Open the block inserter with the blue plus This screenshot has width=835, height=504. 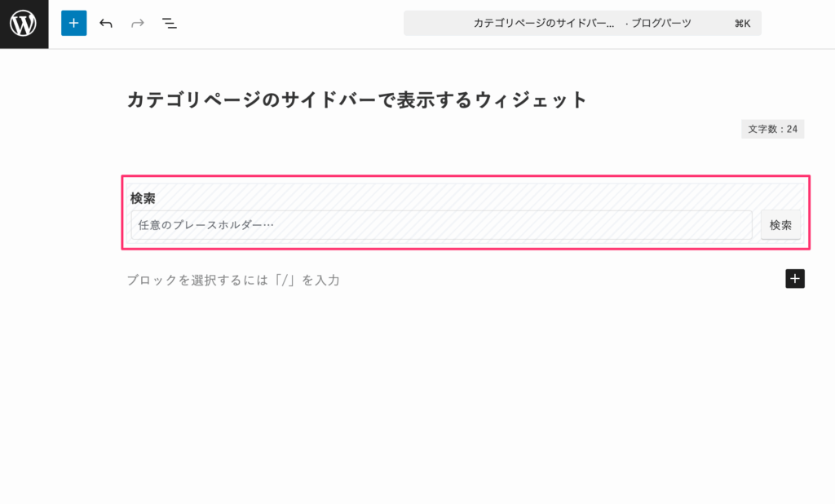pyautogui.click(x=73, y=23)
